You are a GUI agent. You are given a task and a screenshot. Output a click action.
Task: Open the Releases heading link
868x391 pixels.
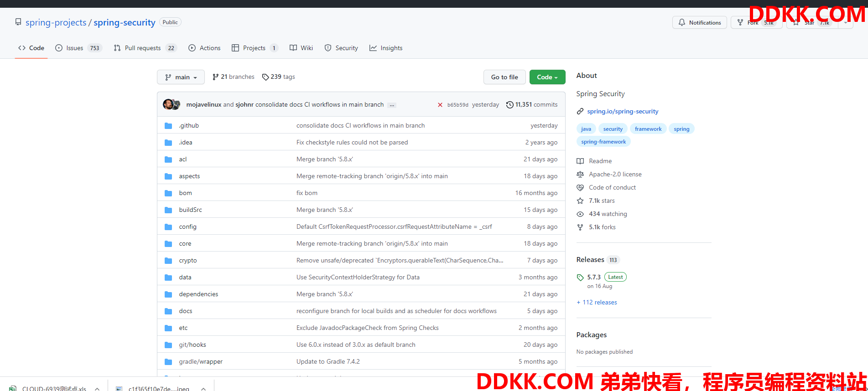click(598, 260)
